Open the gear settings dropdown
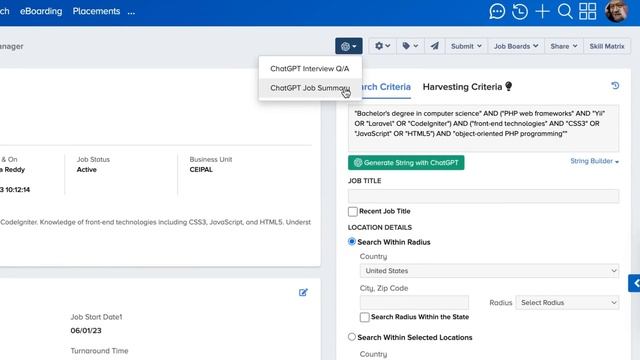640x360 pixels. pyautogui.click(x=382, y=46)
